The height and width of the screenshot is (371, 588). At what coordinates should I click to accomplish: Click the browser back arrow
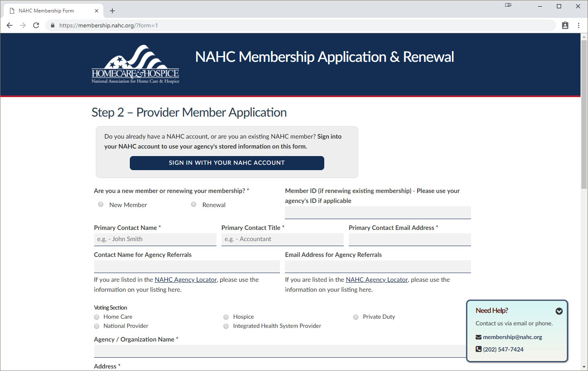tap(10, 25)
